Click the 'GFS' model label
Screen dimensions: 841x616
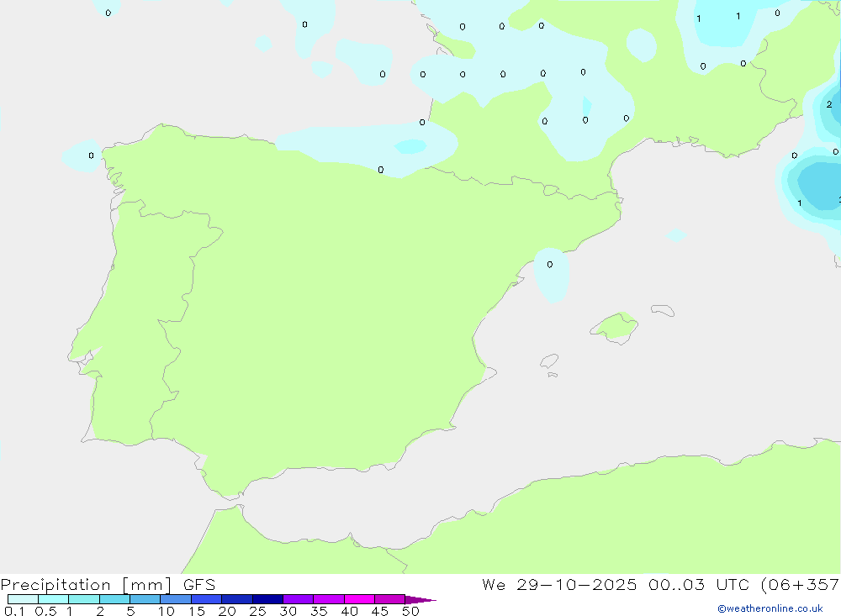pos(199,585)
